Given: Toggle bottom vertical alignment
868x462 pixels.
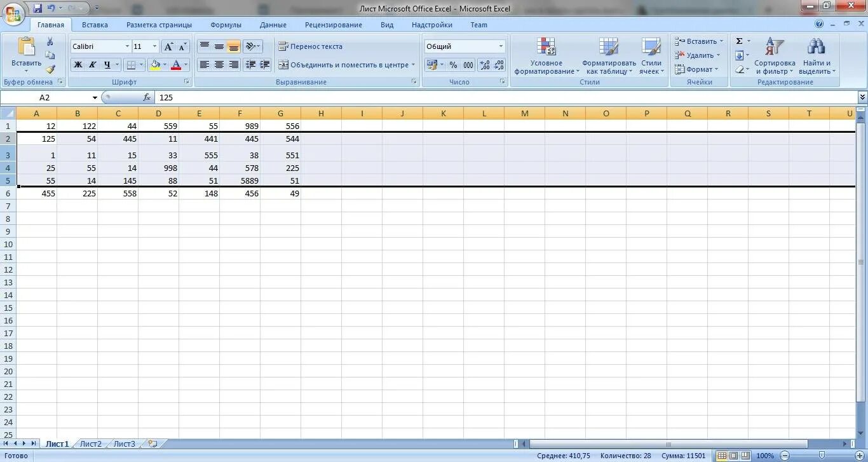Looking at the screenshot, I should coord(234,46).
